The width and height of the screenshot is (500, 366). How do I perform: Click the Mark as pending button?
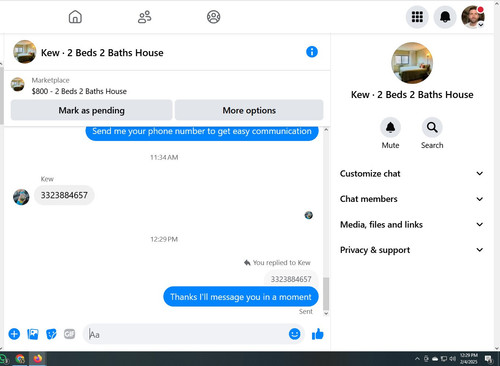(91, 110)
